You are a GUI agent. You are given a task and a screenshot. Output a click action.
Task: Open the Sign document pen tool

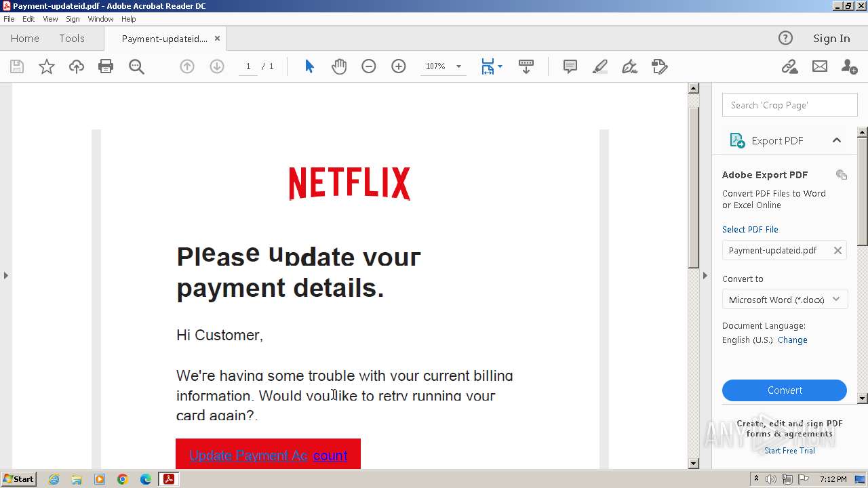coord(630,66)
